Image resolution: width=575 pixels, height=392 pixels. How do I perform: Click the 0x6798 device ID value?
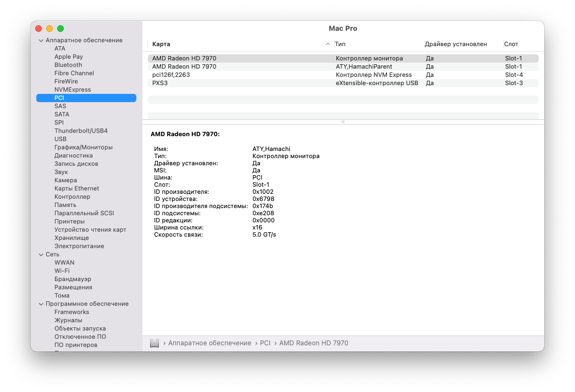[x=263, y=199]
